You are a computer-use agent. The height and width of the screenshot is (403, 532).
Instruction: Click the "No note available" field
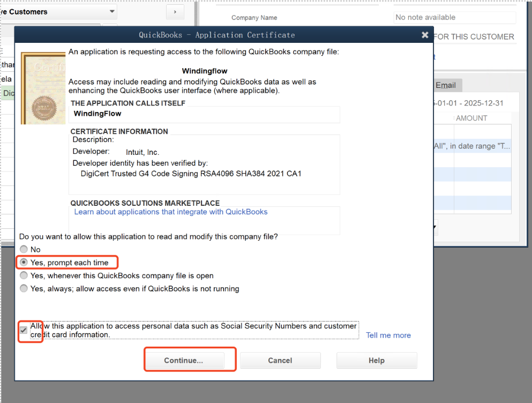455,17
